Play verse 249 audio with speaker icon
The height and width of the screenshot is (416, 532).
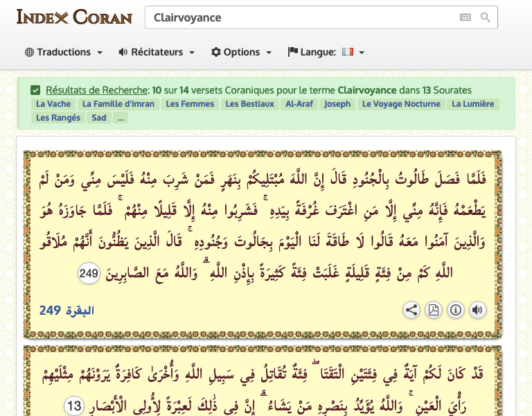tap(478, 310)
